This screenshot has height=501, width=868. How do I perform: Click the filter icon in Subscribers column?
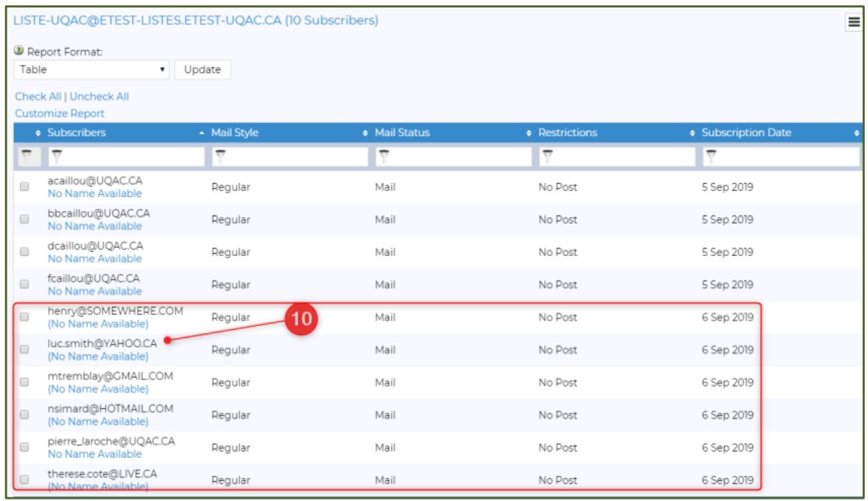click(x=58, y=156)
